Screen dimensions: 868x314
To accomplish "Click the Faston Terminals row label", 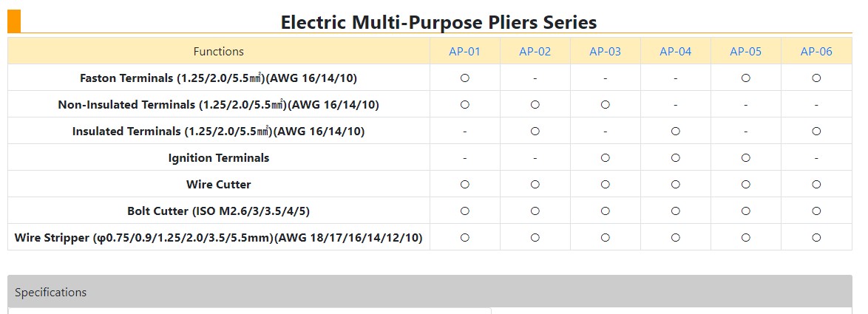I will [x=219, y=78].
